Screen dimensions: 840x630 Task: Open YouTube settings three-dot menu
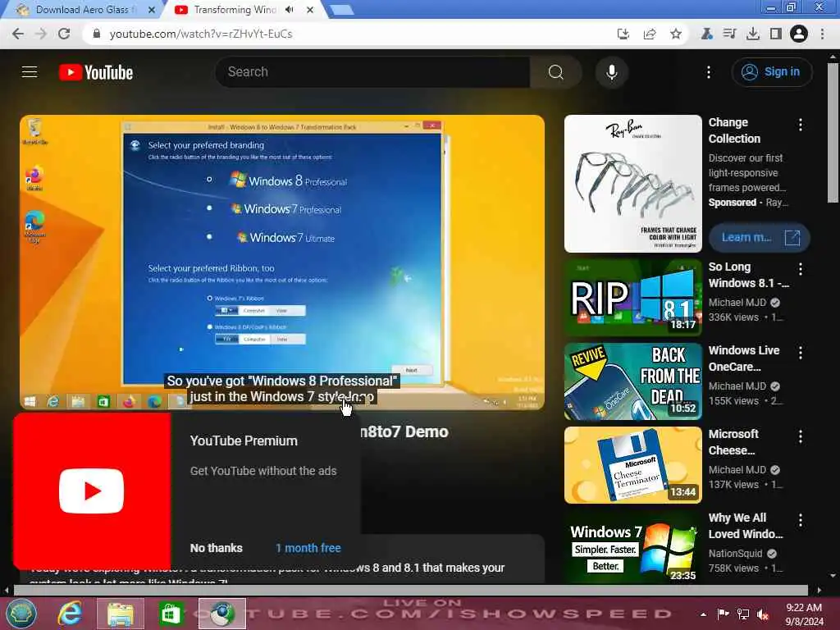[708, 72]
